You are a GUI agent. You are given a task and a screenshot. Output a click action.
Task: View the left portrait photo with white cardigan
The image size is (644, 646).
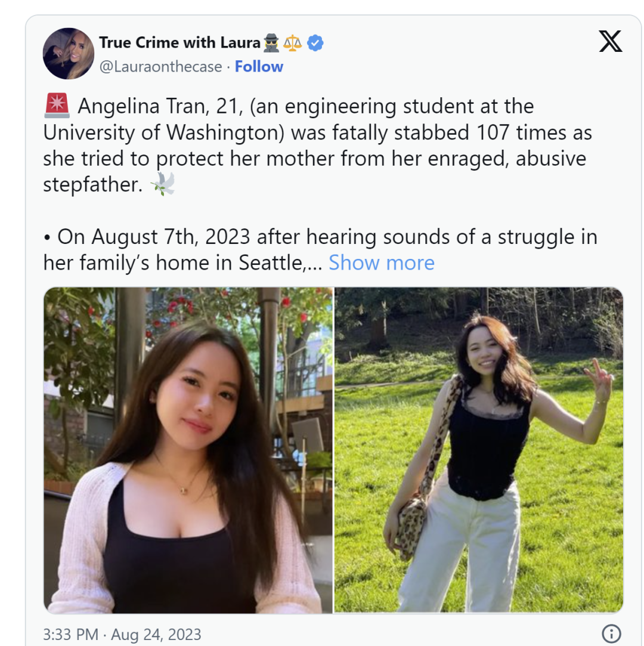click(x=188, y=450)
